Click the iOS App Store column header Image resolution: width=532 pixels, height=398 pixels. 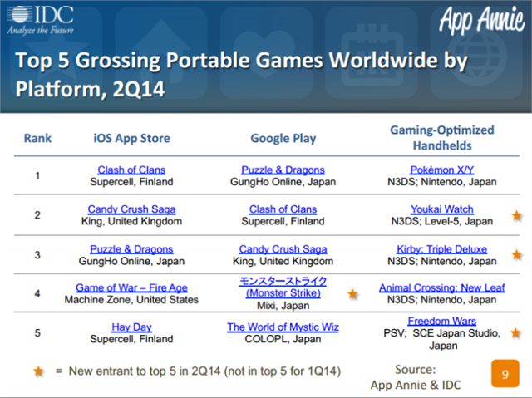(x=131, y=138)
